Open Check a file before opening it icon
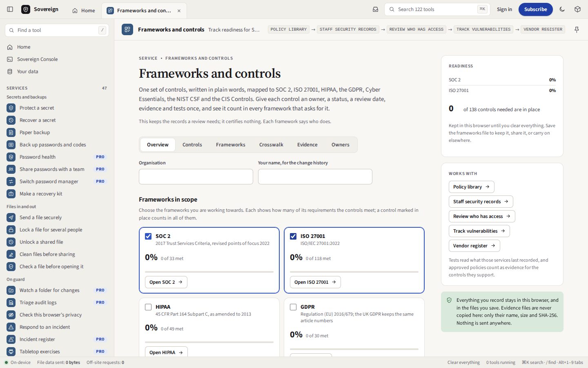 pos(11,267)
